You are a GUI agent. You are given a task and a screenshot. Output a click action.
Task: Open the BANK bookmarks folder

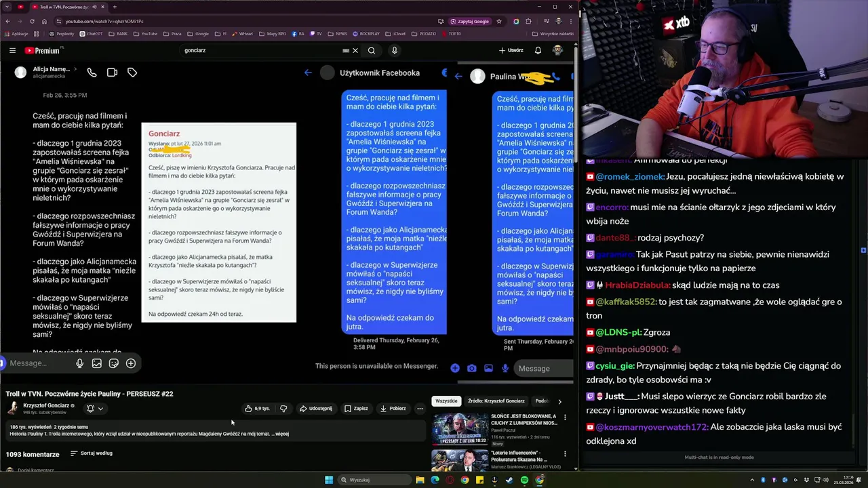[119, 33]
